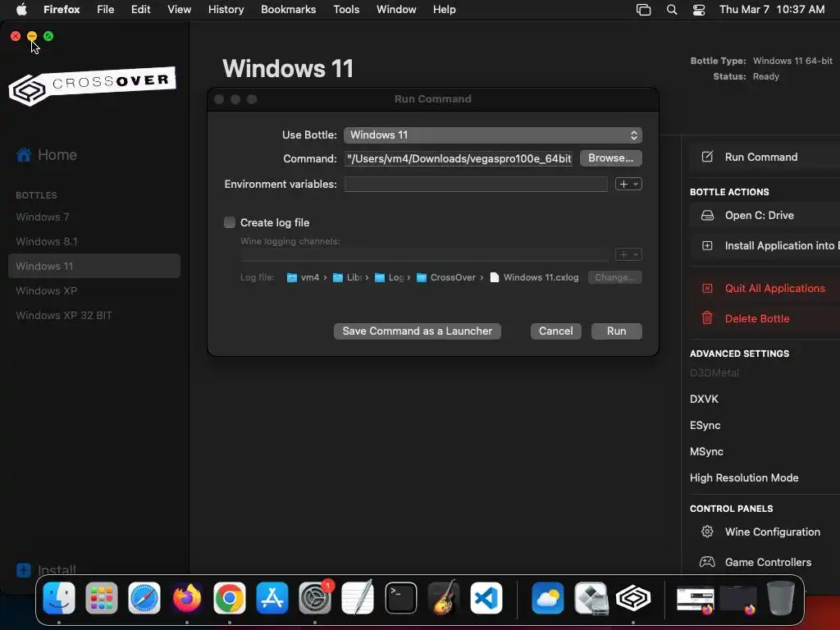Click in the Command input field
This screenshot has height=630, width=840.
click(x=459, y=158)
